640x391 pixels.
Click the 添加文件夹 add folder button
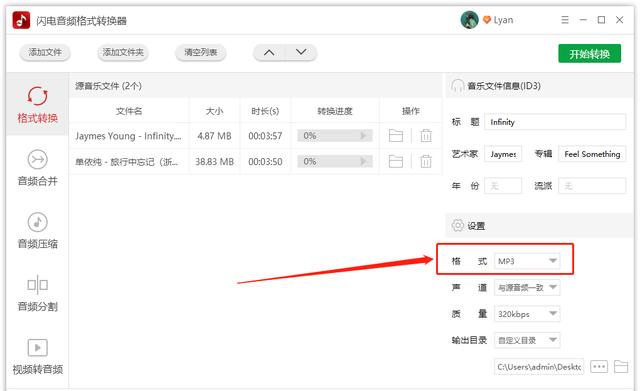pyautogui.click(x=123, y=53)
